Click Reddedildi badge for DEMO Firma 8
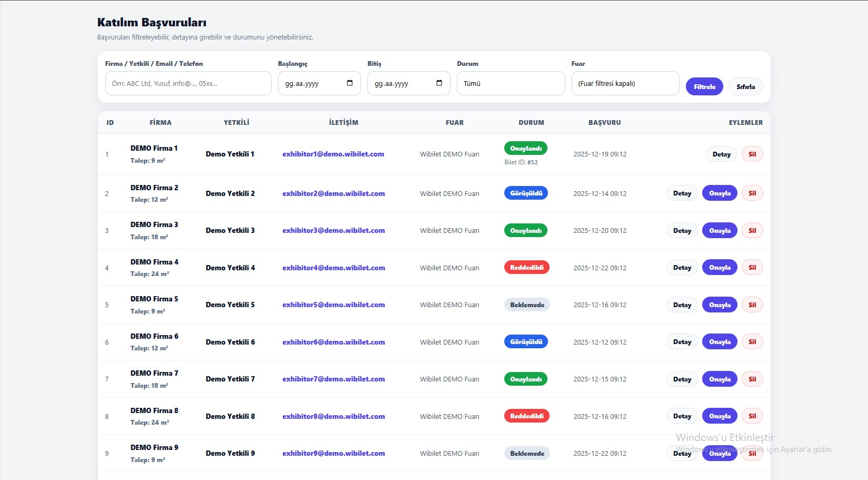The image size is (868, 480). coord(526,416)
